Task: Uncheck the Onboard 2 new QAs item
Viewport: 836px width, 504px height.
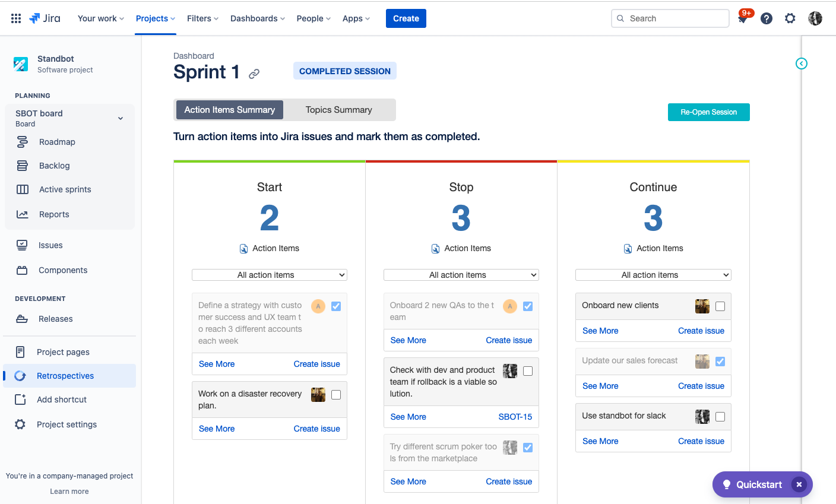Action: point(528,306)
